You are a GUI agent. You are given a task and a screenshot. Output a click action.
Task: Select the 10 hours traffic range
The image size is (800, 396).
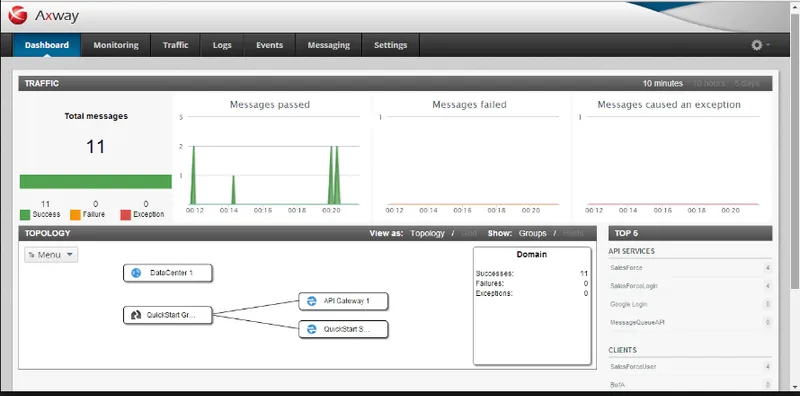[x=709, y=83]
